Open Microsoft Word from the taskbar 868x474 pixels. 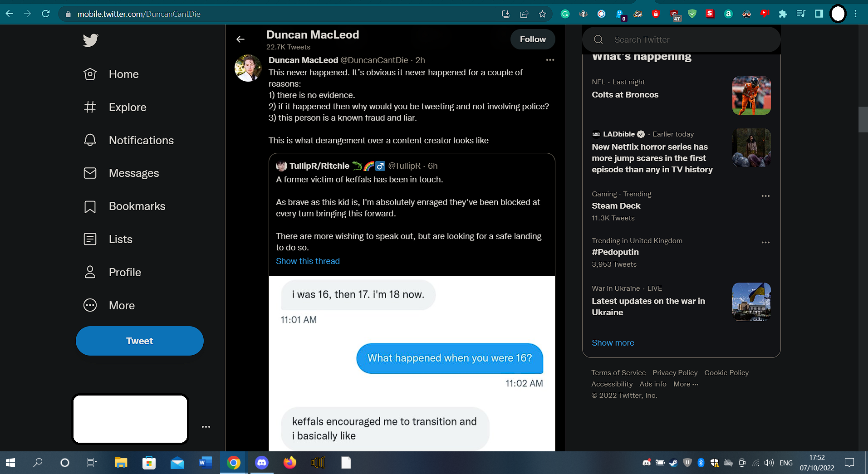[205, 463]
